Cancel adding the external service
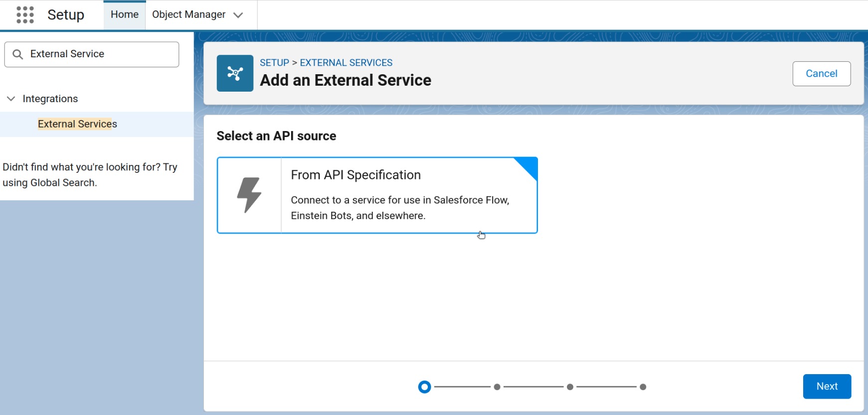 click(x=821, y=74)
